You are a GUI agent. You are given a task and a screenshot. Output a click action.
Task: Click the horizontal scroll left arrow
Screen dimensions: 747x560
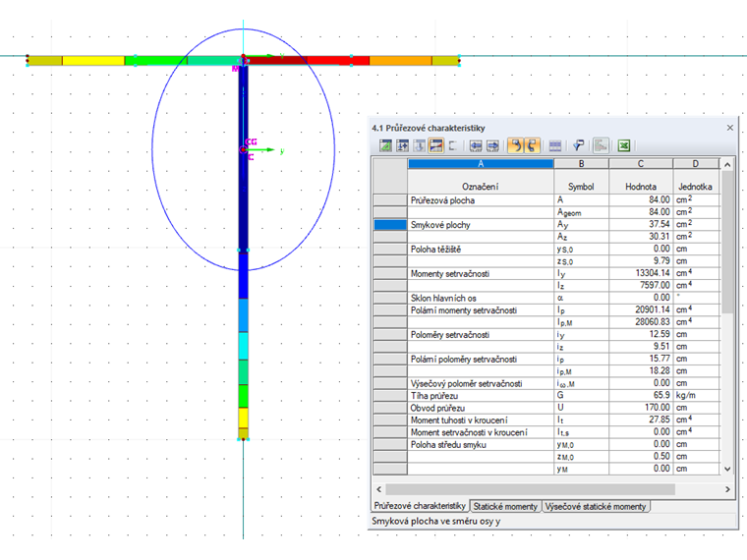(379, 489)
